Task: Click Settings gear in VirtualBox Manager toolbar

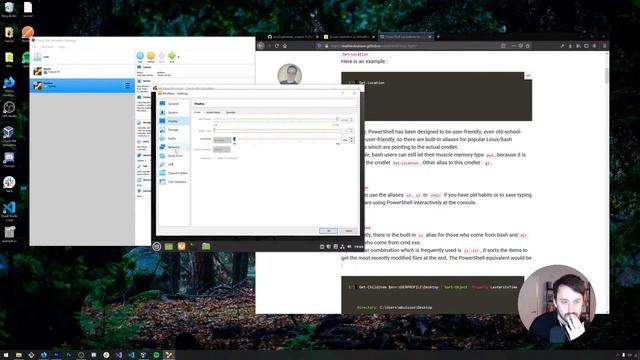Action: coord(151,57)
